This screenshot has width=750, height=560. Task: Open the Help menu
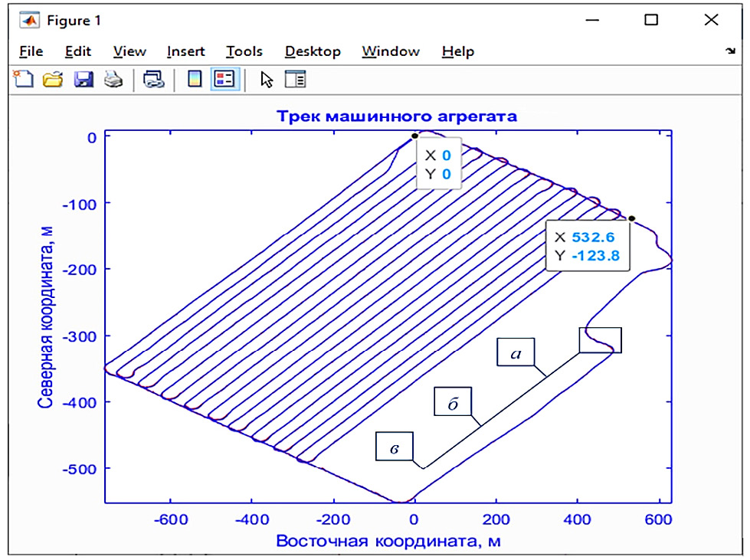click(457, 51)
